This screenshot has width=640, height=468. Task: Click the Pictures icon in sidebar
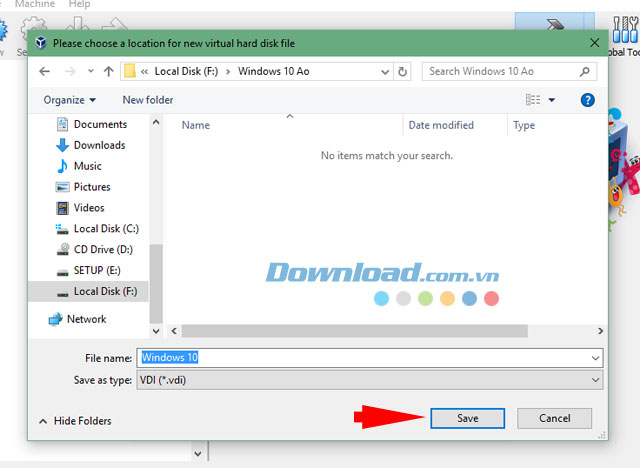tap(62, 187)
